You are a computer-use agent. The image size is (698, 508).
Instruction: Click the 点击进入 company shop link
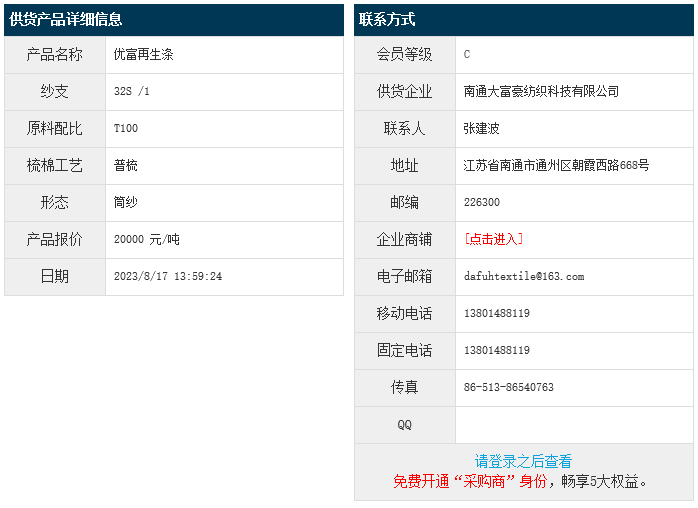click(494, 239)
